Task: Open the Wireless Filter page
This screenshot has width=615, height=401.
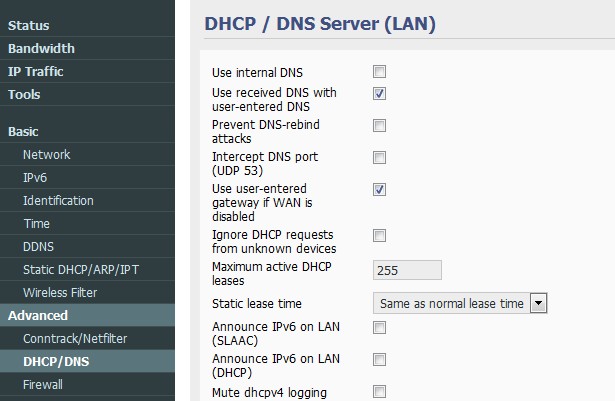Action: [x=60, y=292]
